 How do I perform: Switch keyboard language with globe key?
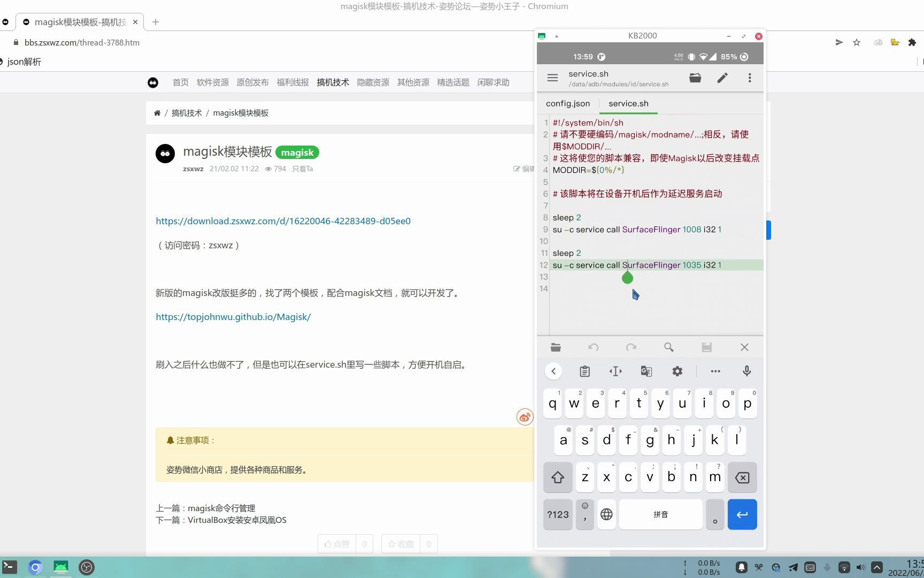point(606,514)
